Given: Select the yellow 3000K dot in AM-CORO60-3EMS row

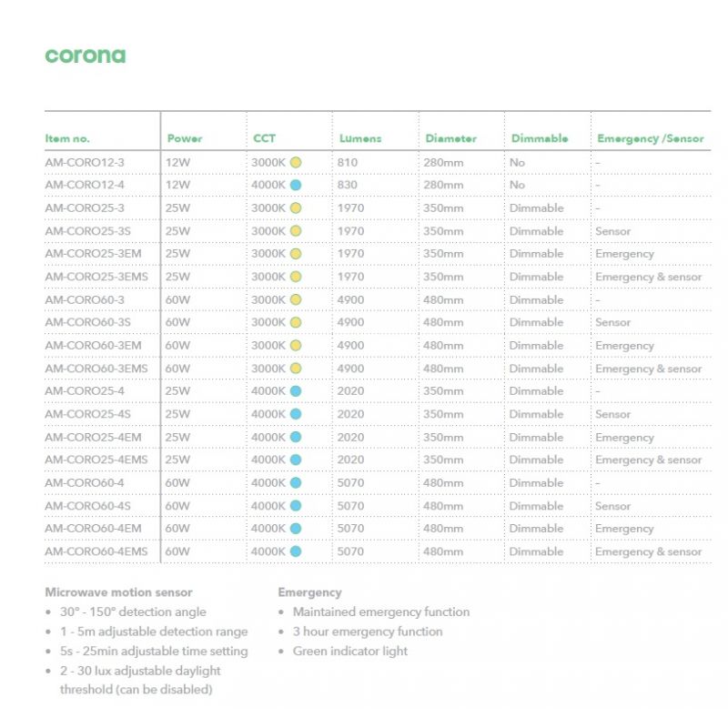Looking at the screenshot, I should point(296,369).
